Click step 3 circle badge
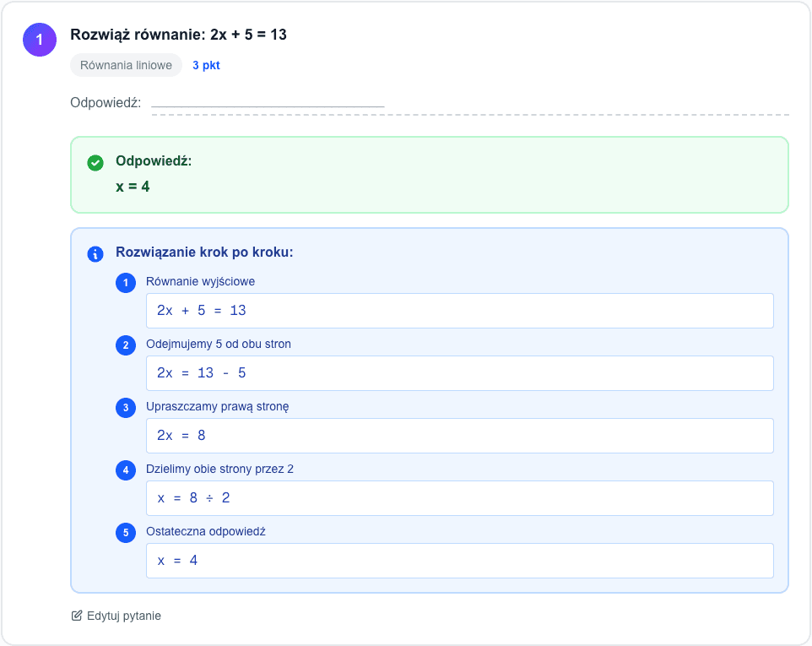Screen dimensions: 812x646 point(126,408)
